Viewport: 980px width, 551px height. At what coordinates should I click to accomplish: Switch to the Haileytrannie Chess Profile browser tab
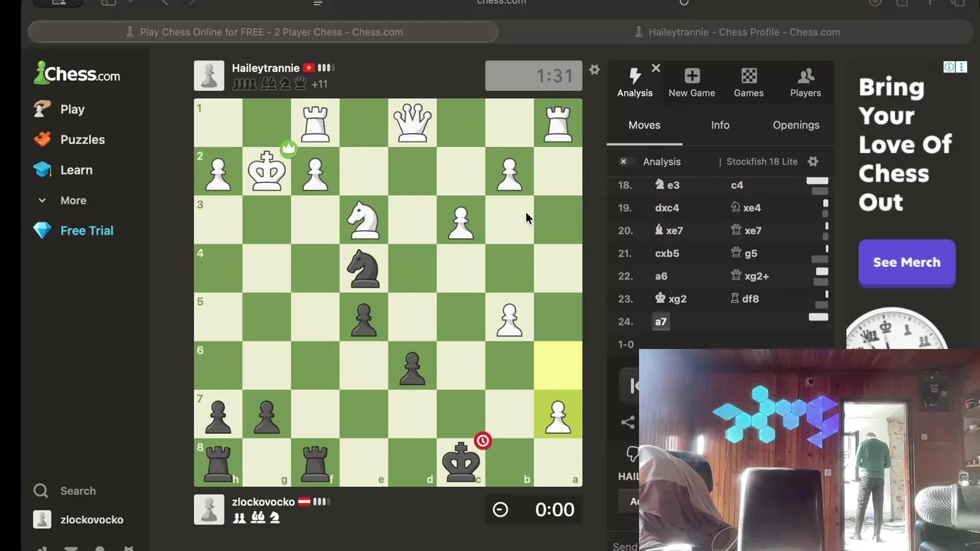(x=737, y=32)
